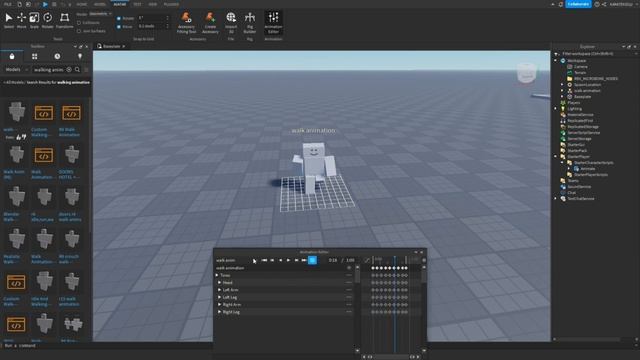Select ReplicatedStorage in Explorer

(x=583, y=127)
